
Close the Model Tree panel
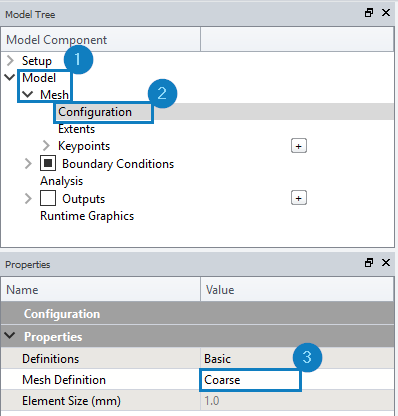[x=386, y=13]
